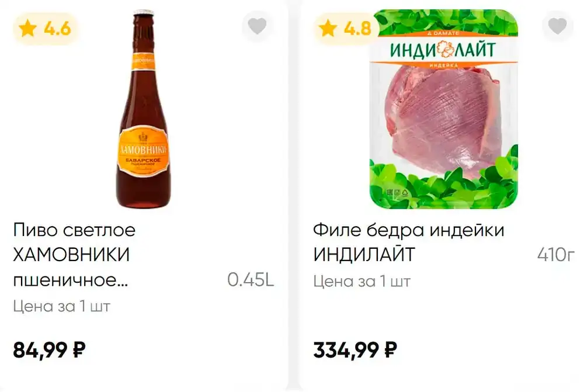Click 'Цена за 1 шт' under the turkey fillet

[361, 282]
